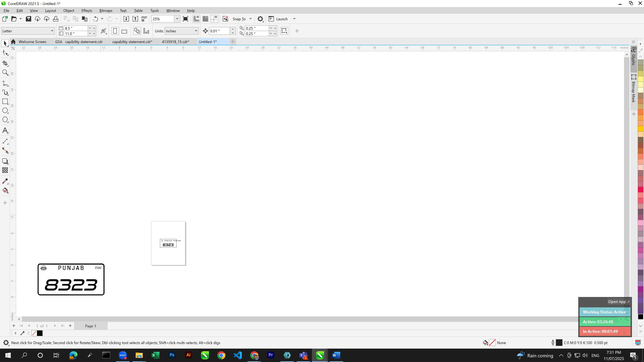Image resolution: width=644 pixels, height=362 pixels.
Task: Select the Interactive Fill tool
Action: click(x=5, y=190)
